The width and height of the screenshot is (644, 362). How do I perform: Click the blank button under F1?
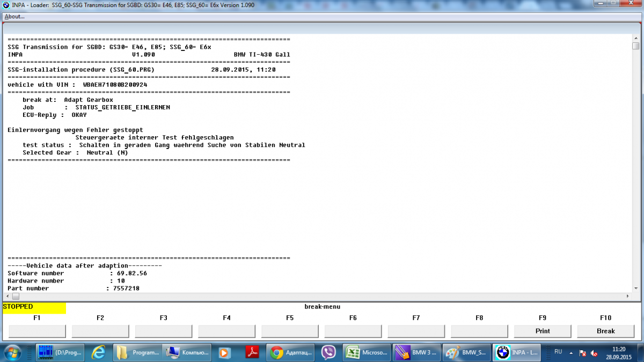click(x=37, y=331)
